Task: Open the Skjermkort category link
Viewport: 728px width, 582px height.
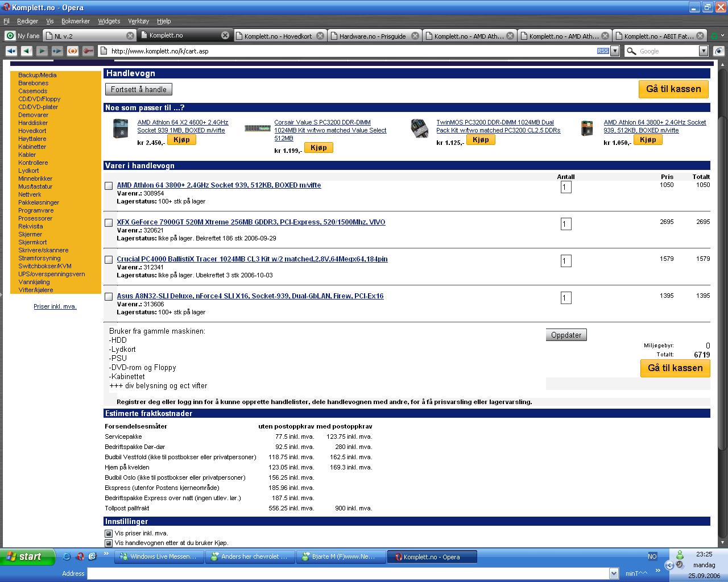Action: 32,242
